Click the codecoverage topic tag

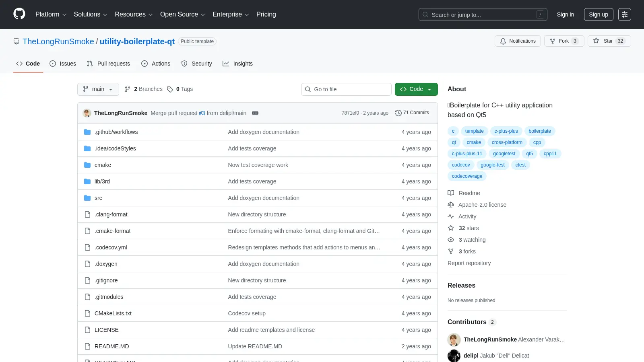point(467,176)
